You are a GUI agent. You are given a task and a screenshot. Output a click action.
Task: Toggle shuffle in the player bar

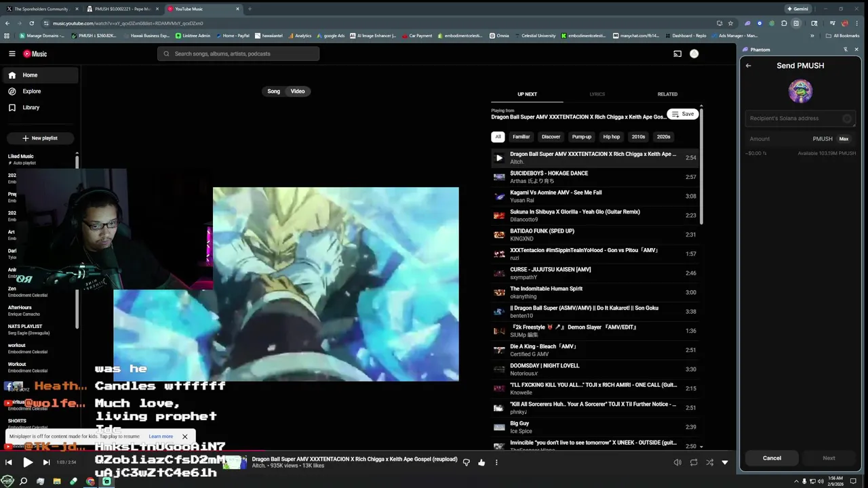coord(709,462)
